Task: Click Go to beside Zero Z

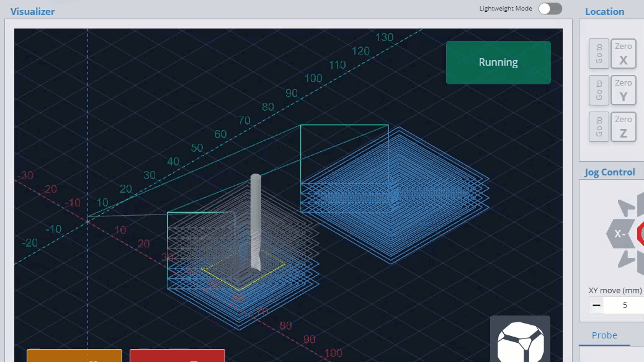Action: tap(599, 127)
